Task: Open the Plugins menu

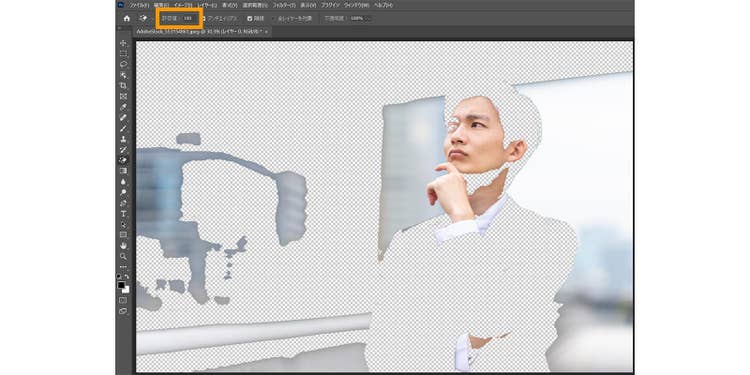Action: (330, 5)
